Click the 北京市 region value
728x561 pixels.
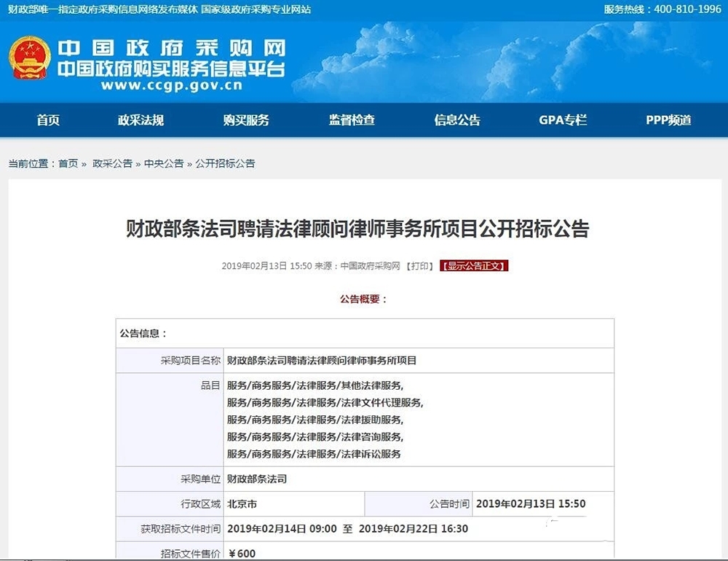(x=242, y=504)
